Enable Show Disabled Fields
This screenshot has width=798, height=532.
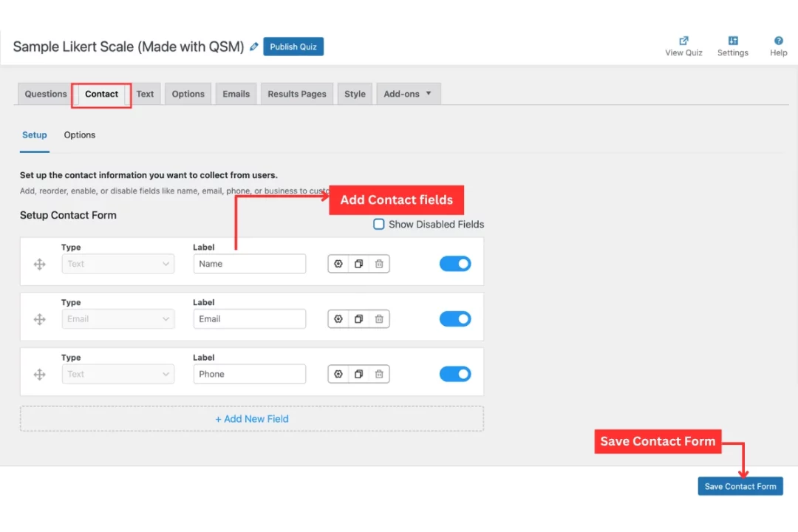(378, 224)
